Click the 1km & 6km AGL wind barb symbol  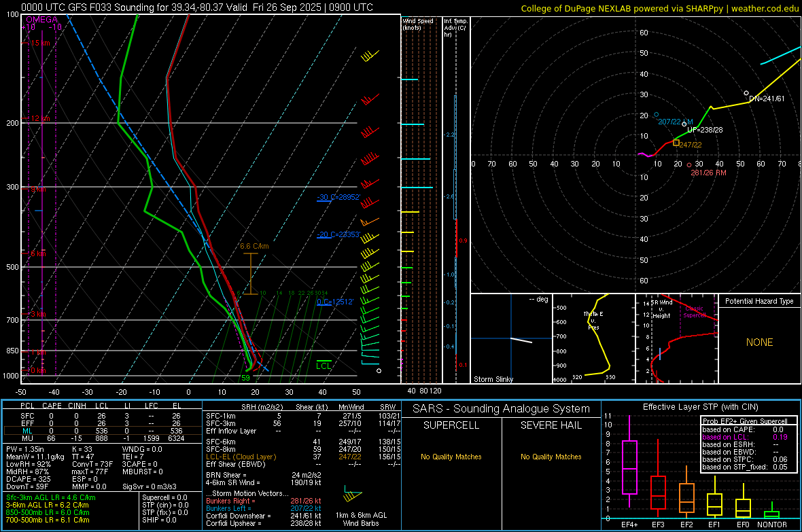click(x=353, y=494)
